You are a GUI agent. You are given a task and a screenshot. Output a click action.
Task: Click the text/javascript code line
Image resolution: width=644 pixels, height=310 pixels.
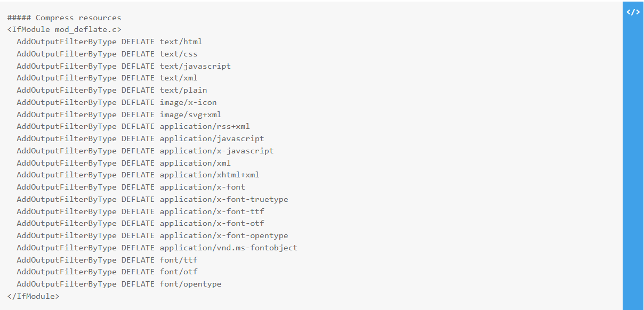point(124,66)
